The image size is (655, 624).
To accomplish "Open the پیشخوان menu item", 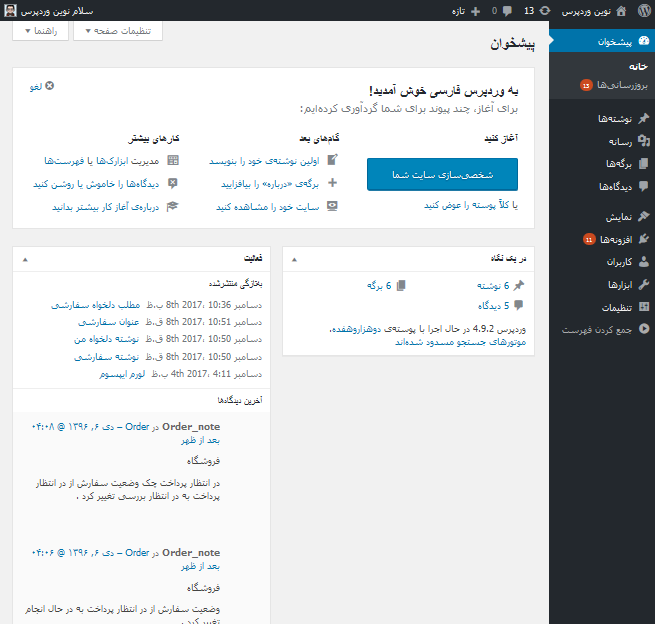I will click(x=602, y=41).
